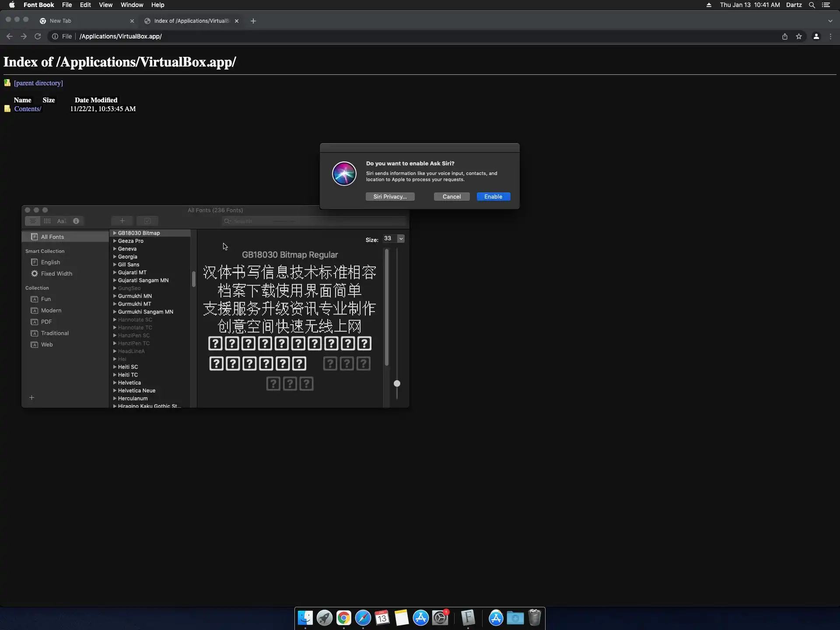This screenshot has width=840, height=630.
Task: Open Font Book icon in Dock
Action: click(468, 618)
